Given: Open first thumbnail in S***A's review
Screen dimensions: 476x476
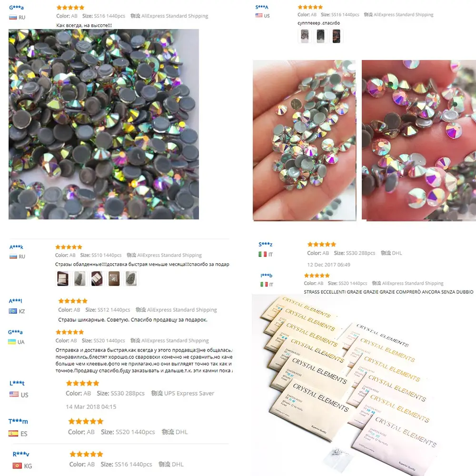Looking at the screenshot, I should pos(305,36).
